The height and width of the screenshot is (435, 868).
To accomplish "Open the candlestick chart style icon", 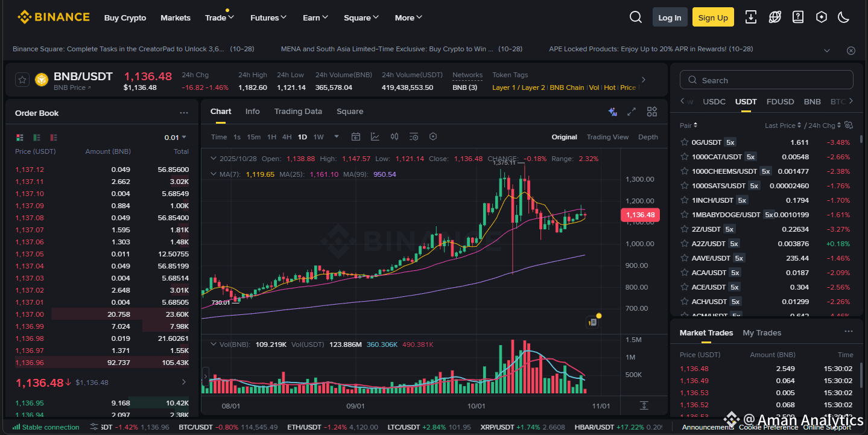I will (x=394, y=137).
